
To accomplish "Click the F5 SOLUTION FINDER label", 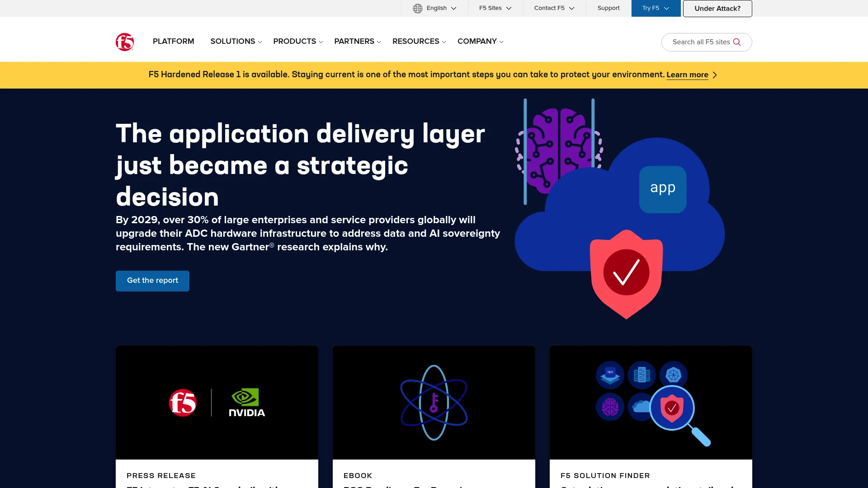I will click(605, 475).
